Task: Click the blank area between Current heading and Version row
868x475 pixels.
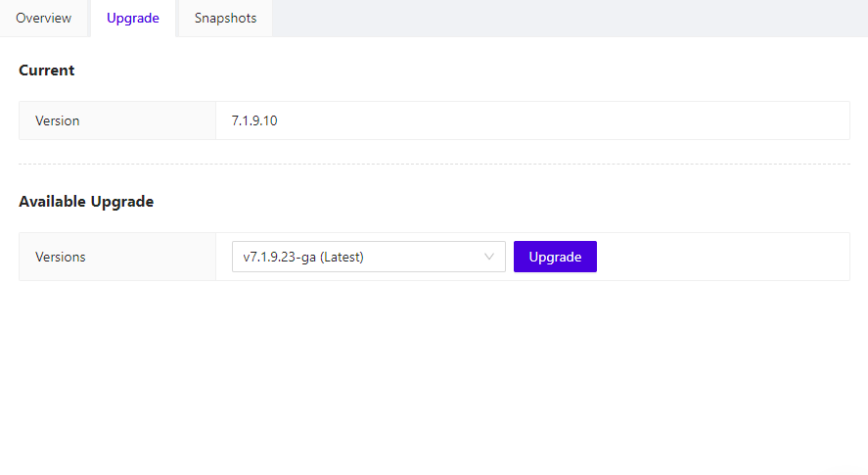Action: point(434,90)
